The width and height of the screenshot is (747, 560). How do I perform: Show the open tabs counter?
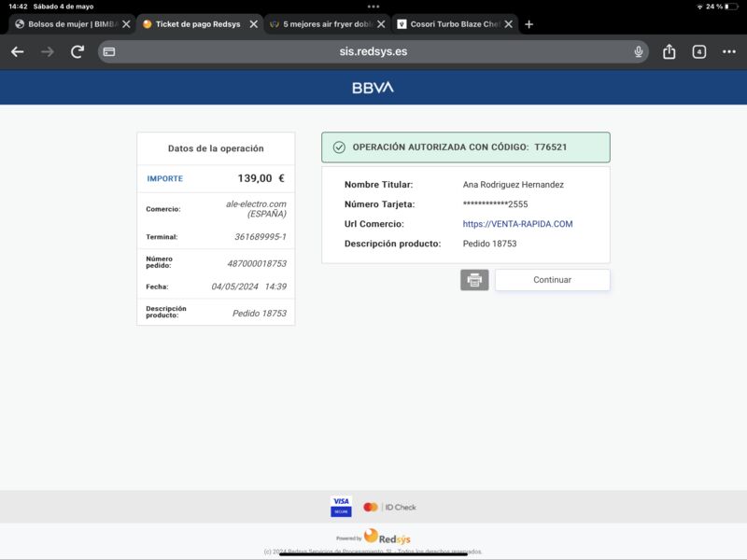point(698,52)
